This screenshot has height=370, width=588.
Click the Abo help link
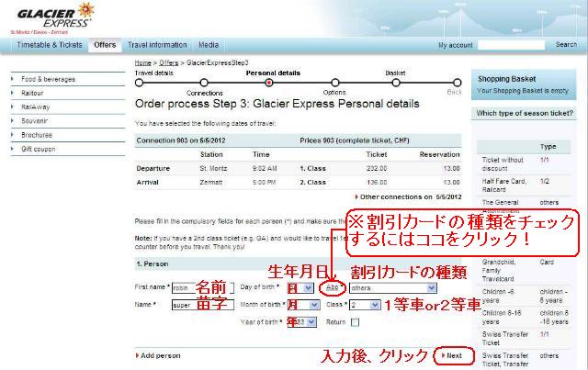[x=333, y=287]
